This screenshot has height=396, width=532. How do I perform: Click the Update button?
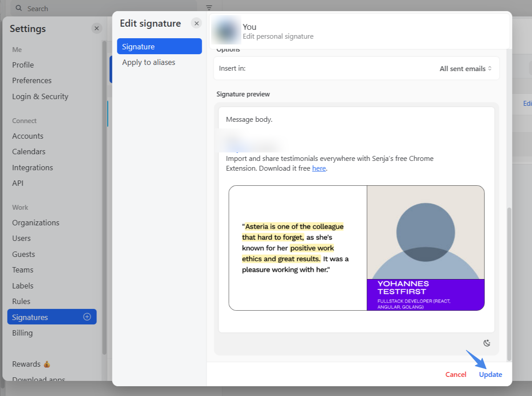click(490, 374)
